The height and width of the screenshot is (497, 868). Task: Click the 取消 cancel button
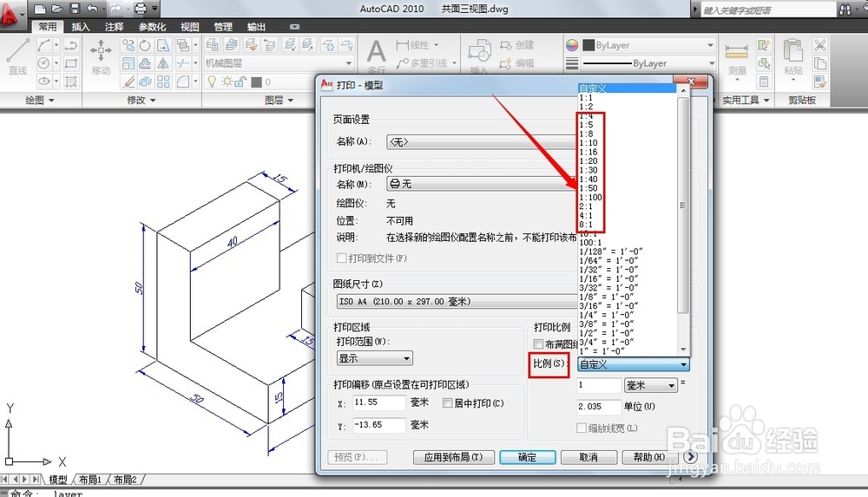click(589, 457)
